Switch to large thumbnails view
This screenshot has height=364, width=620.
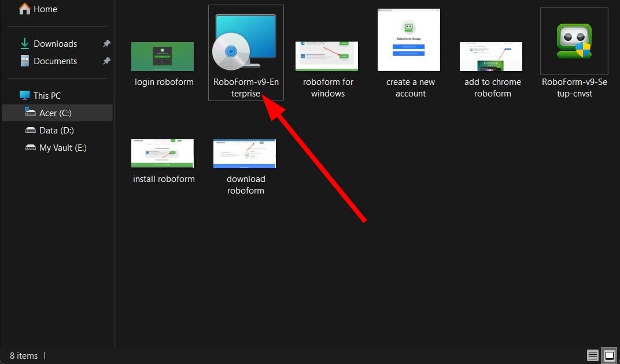pos(610,355)
